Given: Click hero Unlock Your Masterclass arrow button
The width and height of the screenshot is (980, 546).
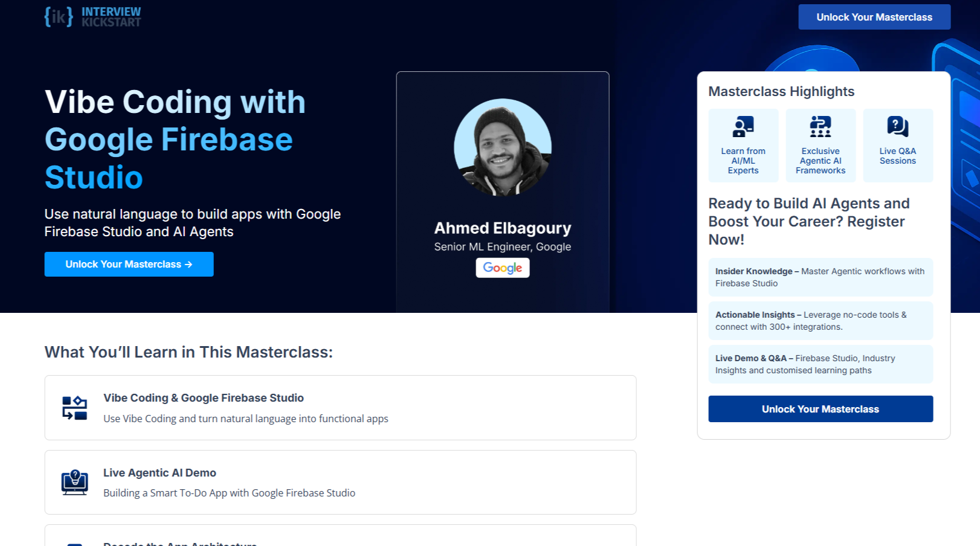Looking at the screenshot, I should coord(129,265).
